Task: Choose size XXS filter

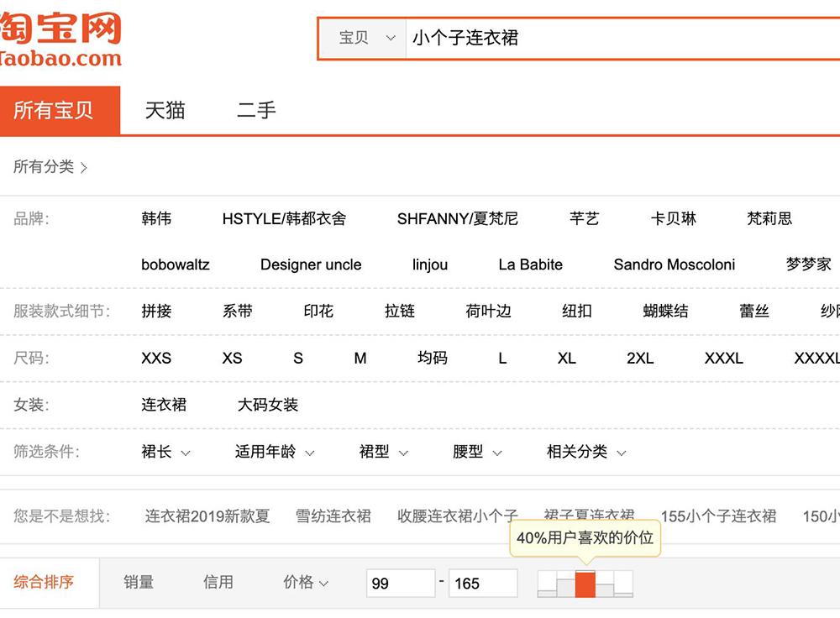Action: point(156,359)
